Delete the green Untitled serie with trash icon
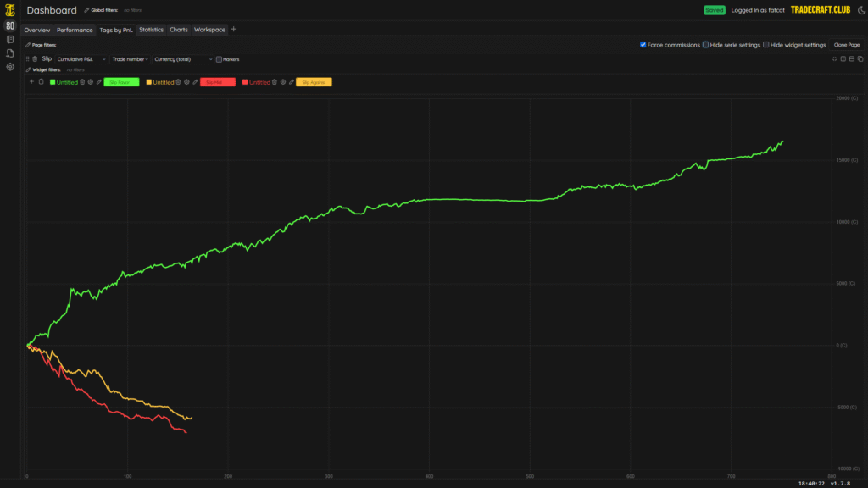Screen dimensions: 868x488 tap(82, 82)
